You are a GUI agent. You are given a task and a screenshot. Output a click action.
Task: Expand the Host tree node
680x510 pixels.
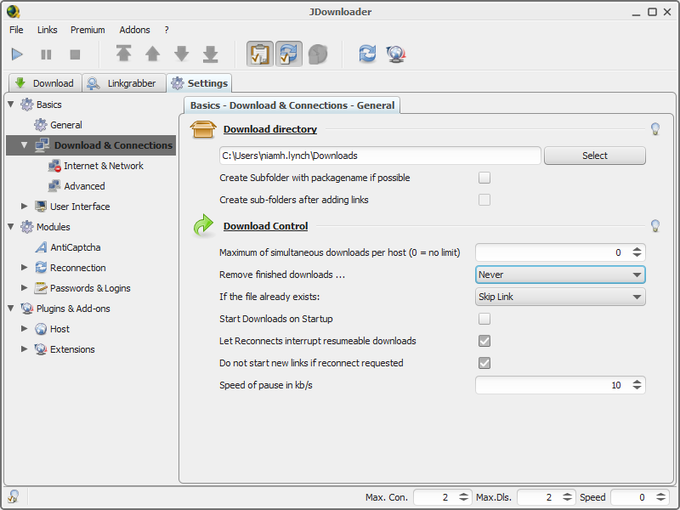[24, 329]
